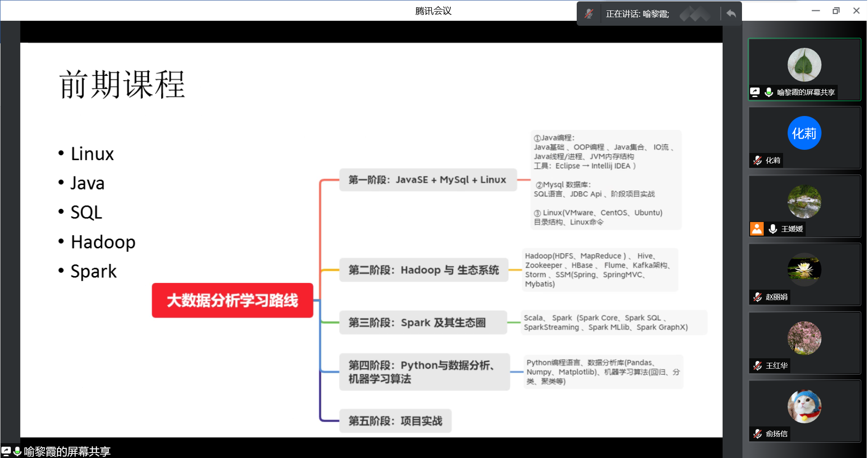Select 俞扬信 cat avatar
This screenshot has height=458, width=868.
point(804,407)
